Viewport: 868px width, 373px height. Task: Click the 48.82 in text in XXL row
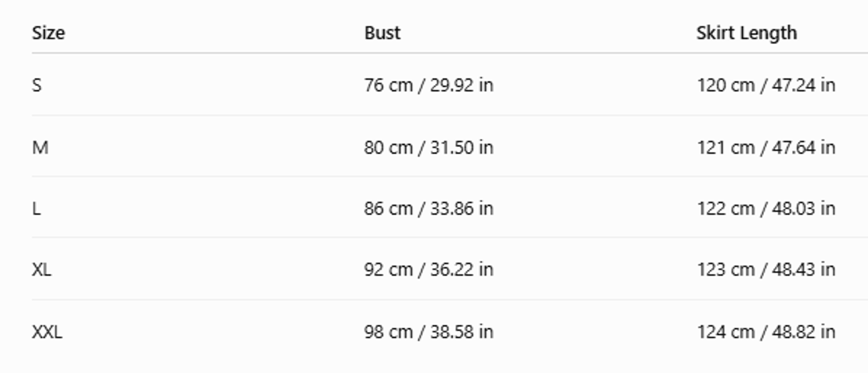point(804,332)
